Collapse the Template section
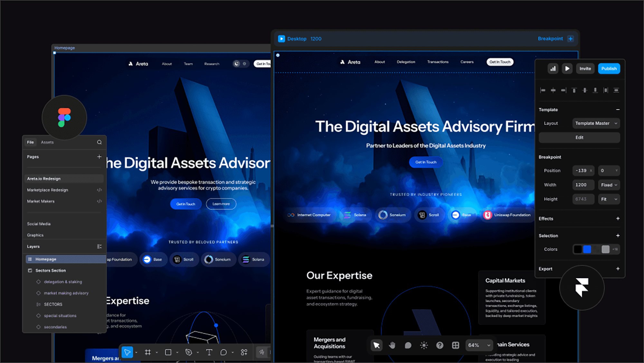This screenshot has height=363, width=644. [618, 110]
